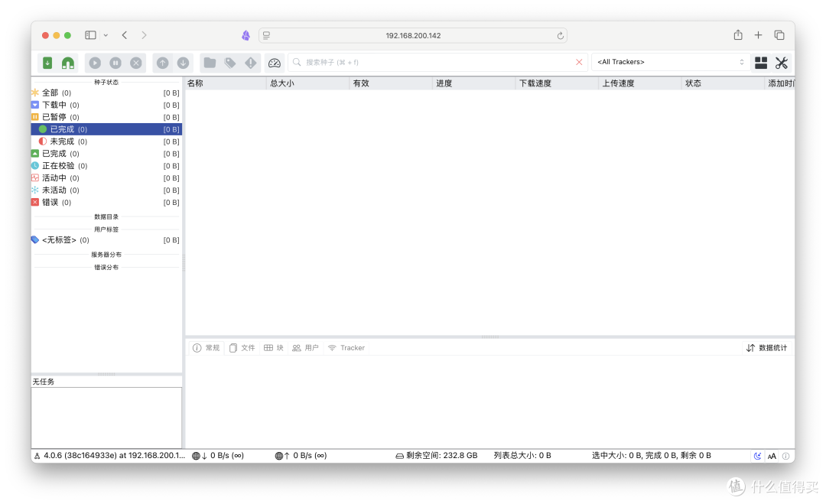Move selected torrent up in queue
The width and height of the screenshot is (826, 504).
[163, 63]
